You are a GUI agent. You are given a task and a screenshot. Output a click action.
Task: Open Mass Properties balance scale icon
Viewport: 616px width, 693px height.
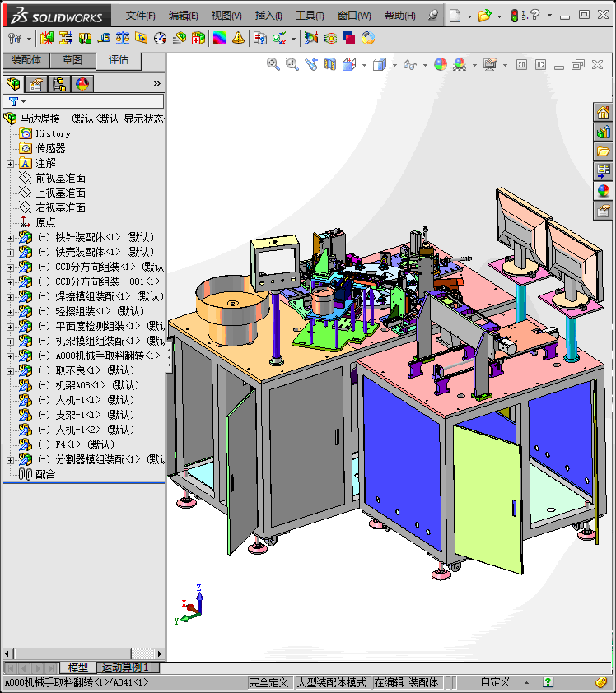coord(123,39)
